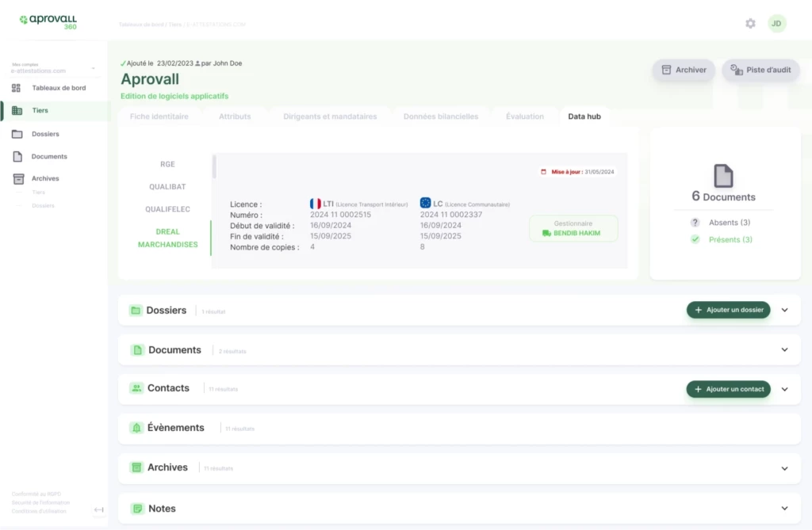Click the Aprovall 360 logo

(48, 21)
